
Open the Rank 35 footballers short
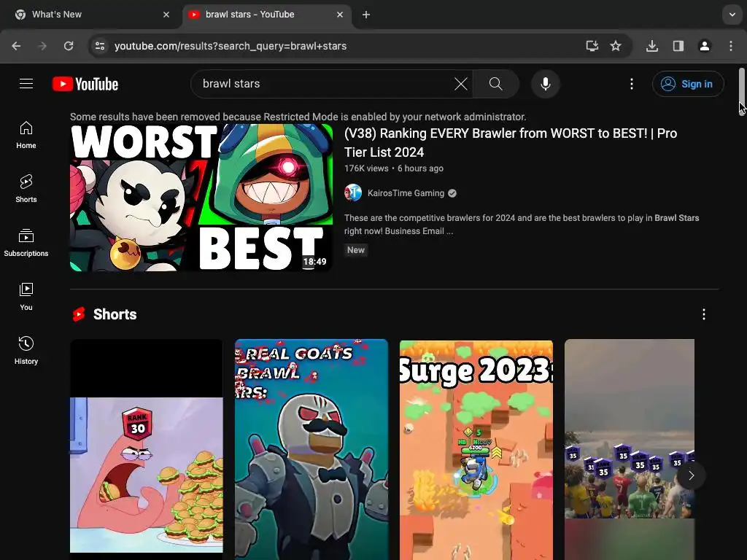click(630, 449)
